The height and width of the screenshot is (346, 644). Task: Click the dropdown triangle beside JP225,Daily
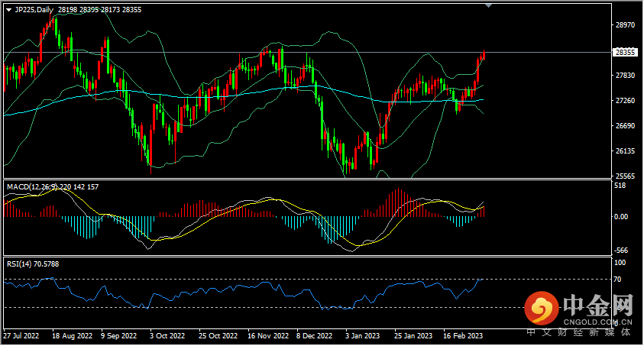pyautogui.click(x=8, y=9)
